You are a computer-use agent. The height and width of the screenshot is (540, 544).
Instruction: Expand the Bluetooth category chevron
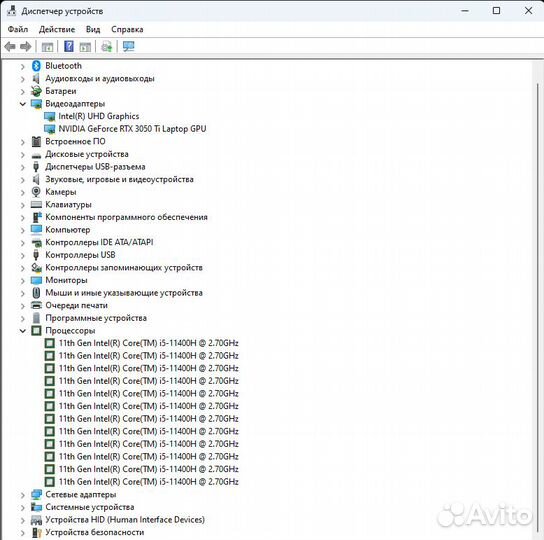tap(23, 66)
